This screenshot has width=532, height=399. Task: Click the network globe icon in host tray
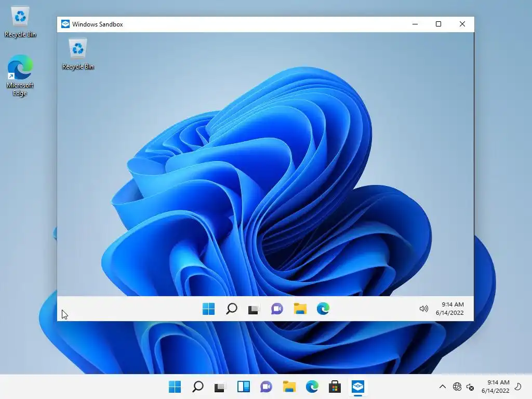point(457,387)
